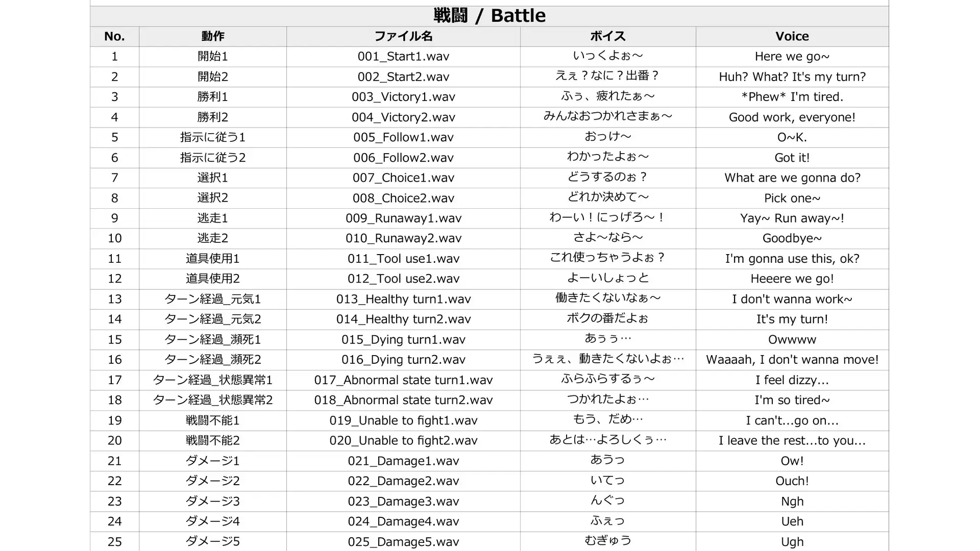This screenshot has width=980, height=551.
Task: Select the 017_Abnormal state turn1.wav cell
Action: point(403,380)
